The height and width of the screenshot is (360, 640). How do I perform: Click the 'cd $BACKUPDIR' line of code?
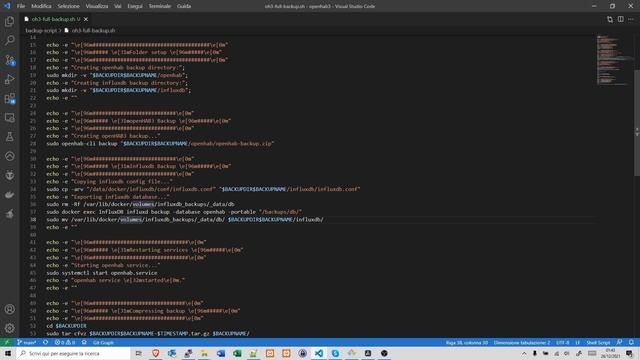[66, 326]
